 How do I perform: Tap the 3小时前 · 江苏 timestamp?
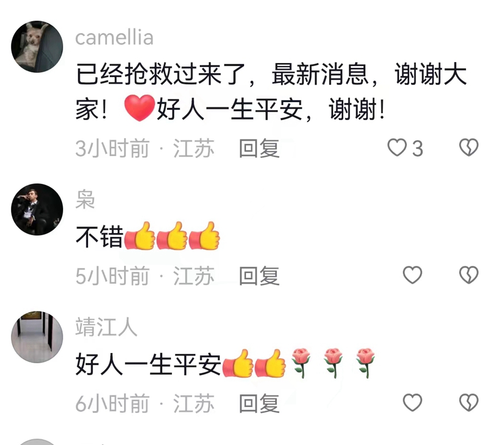[x=145, y=148]
